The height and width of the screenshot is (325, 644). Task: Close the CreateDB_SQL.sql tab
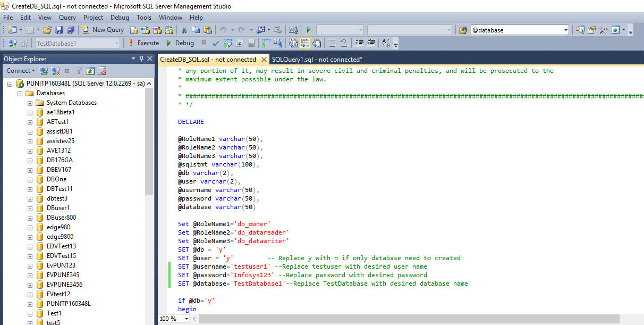[x=263, y=60]
